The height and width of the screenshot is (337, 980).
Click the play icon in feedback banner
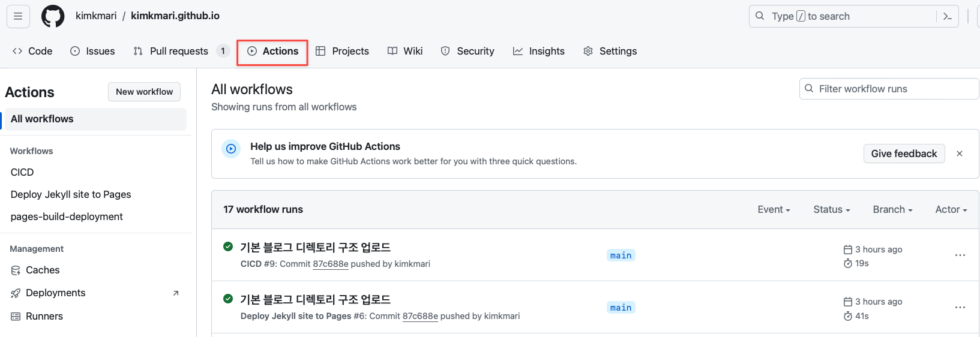pyautogui.click(x=231, y=149)
